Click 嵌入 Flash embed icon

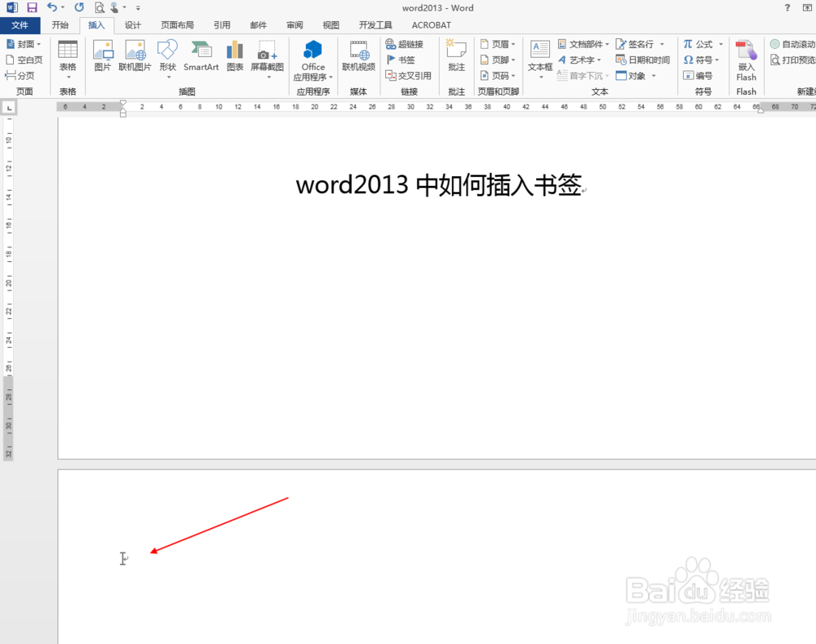click(746, 60)
